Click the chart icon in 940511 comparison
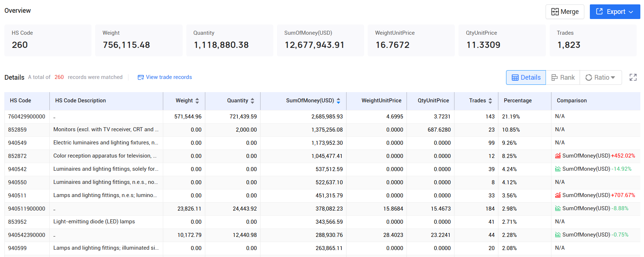Image resolution: width=644 pixels, height=257 pixels. 558,195
